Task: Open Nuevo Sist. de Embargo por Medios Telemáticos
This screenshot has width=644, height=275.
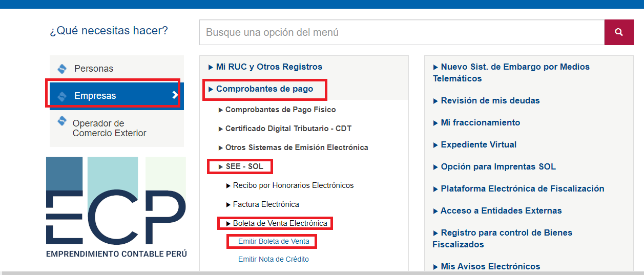Action: (511, 73)
